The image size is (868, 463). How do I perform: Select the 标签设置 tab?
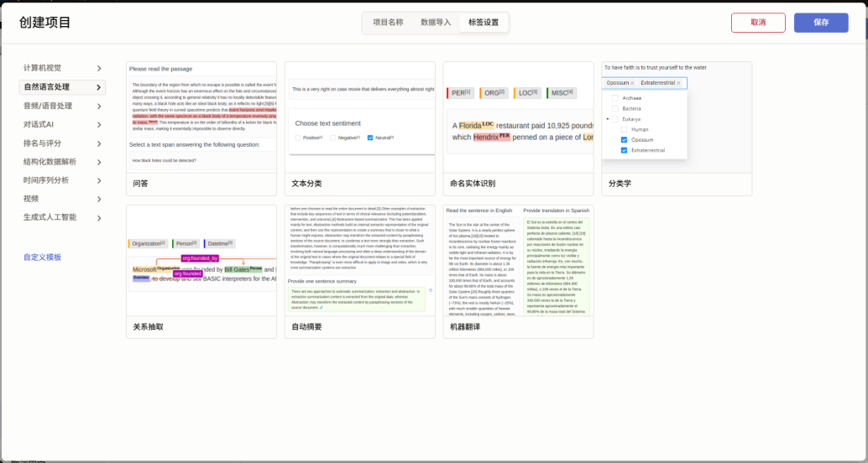tap(484, 23)
